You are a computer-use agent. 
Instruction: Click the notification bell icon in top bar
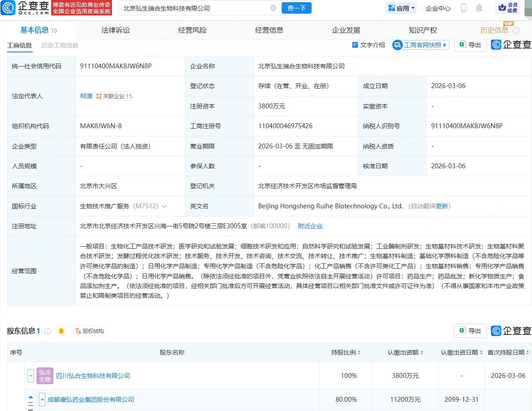479,7
